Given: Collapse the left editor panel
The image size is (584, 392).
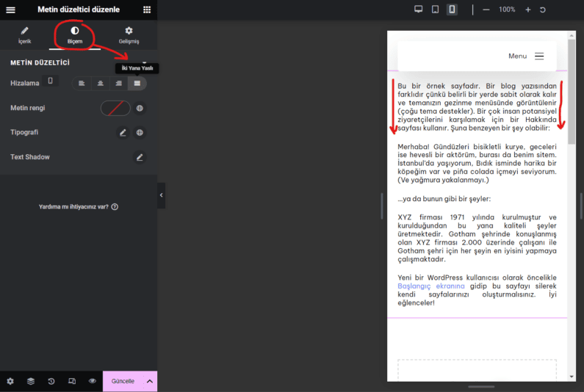Looking at the screenshot, I should pyautogui.click(x=161, y=195).
